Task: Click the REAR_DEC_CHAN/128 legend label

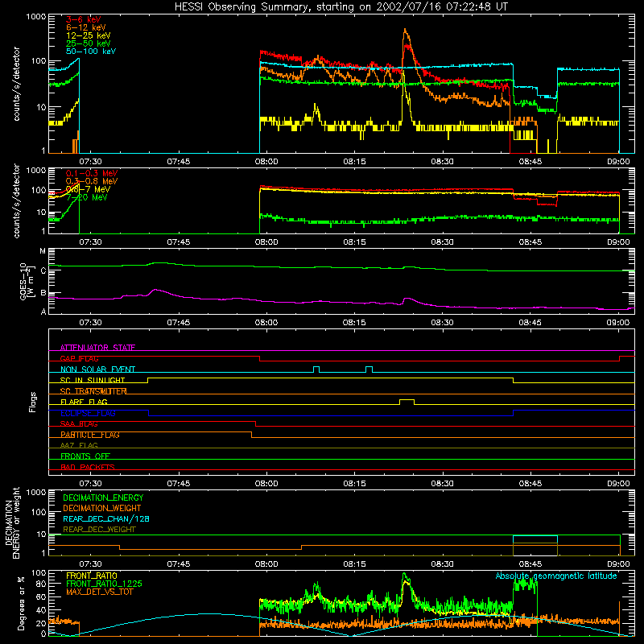Action: pyautogui.click(x=106, y=519)
